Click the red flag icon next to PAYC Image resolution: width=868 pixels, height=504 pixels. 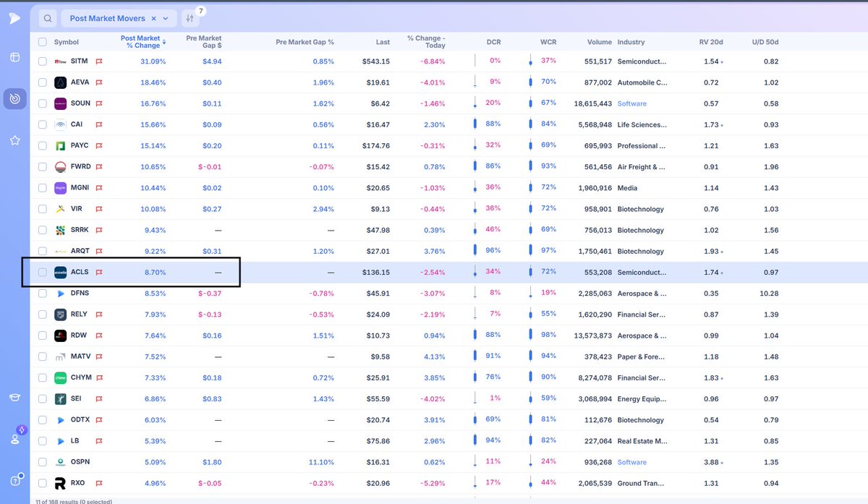[99, 145]
